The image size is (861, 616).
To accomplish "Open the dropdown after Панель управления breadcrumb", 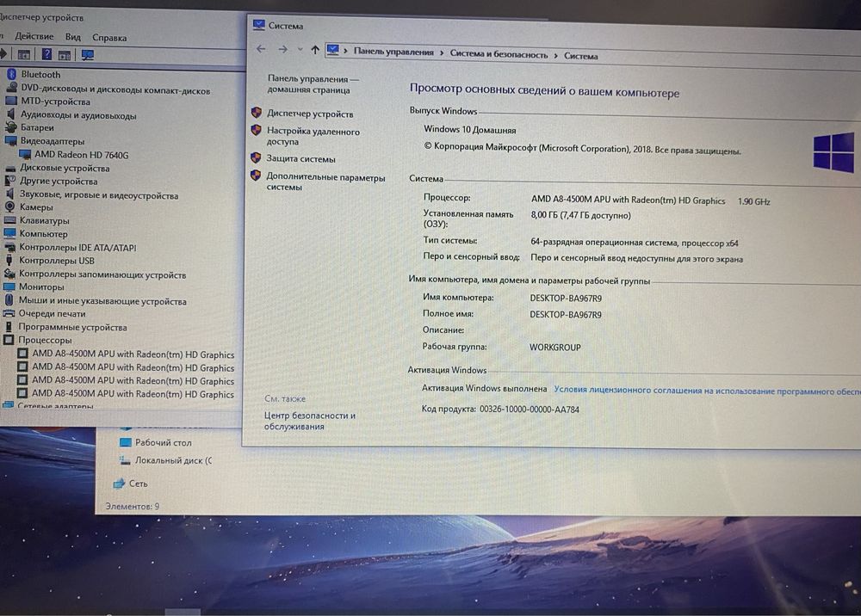I will [x=441, y=52].
